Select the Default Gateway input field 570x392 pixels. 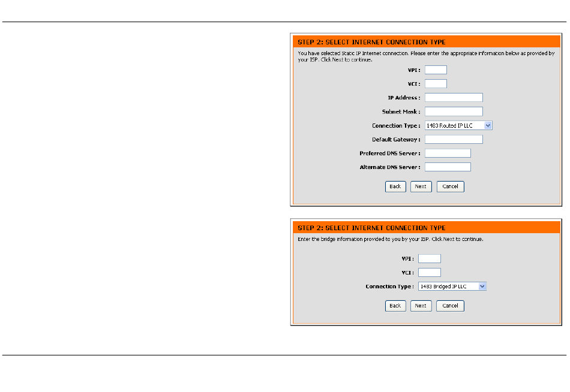point(454,140)
